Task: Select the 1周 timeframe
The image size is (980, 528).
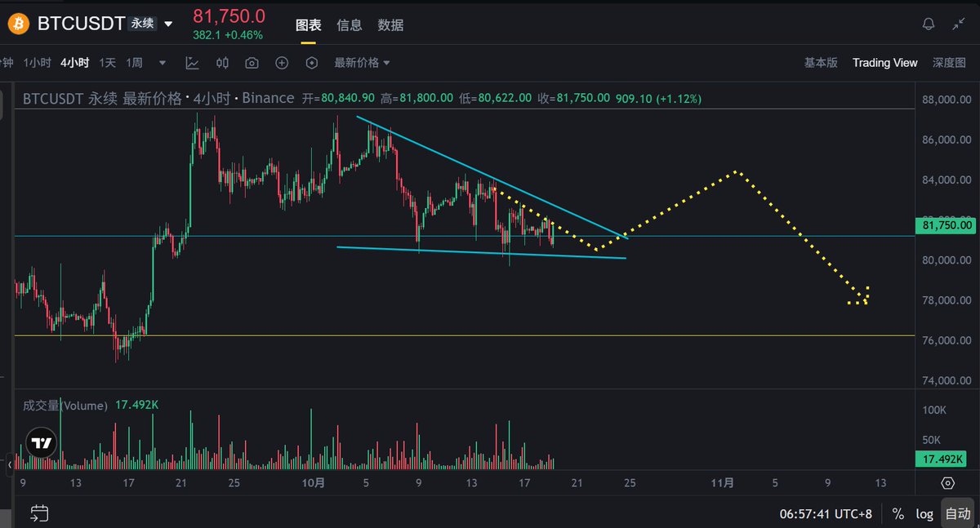Action: [134, 63]
